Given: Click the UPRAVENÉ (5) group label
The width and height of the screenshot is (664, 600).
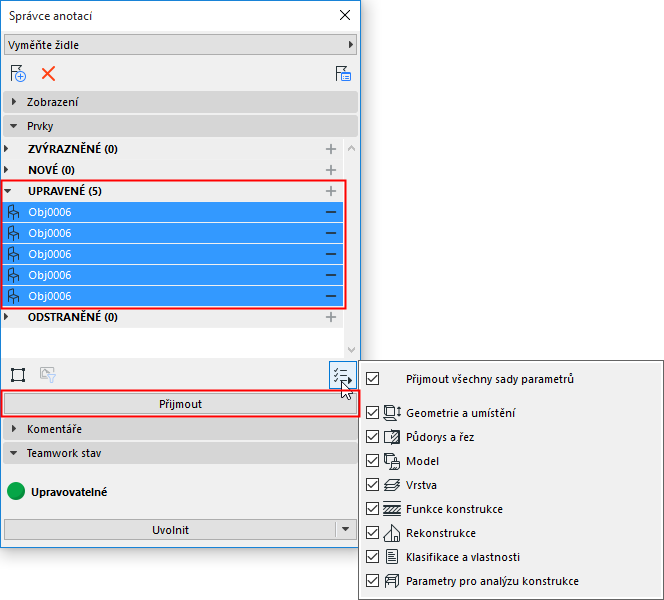Looking at the screenshot, I should pyautogui.click(x=65, y=191).
